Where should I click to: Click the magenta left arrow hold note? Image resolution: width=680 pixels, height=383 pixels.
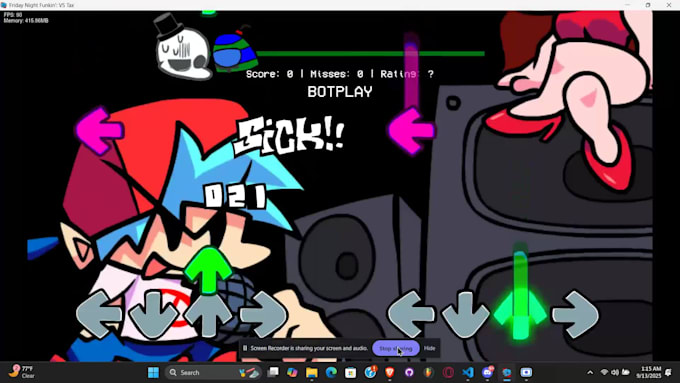pos(411,130)
